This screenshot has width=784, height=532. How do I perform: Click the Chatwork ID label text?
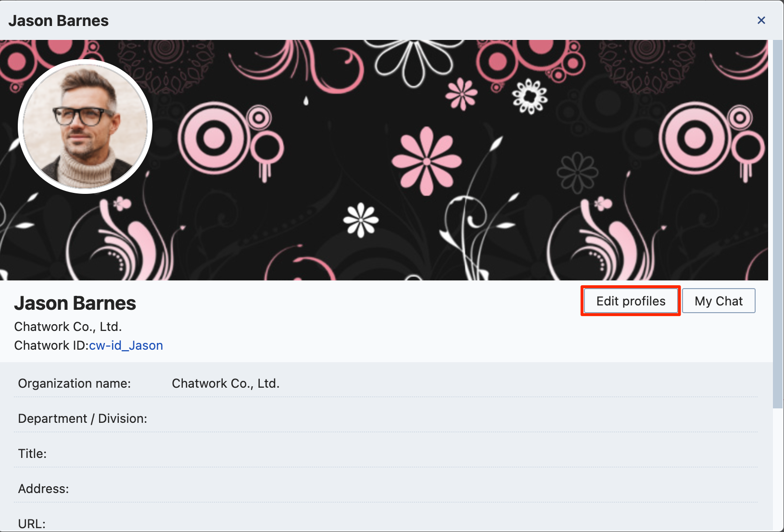[x=50, y=345]
